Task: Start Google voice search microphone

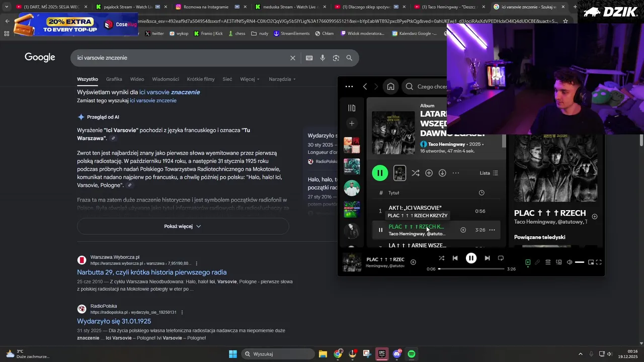Action: point(323,58)
